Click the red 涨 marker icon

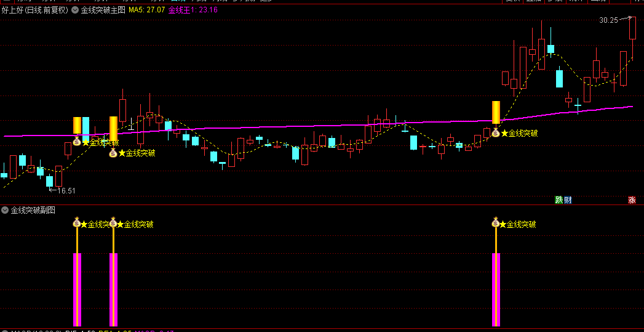pyautogui.click(x=632, y=200)
